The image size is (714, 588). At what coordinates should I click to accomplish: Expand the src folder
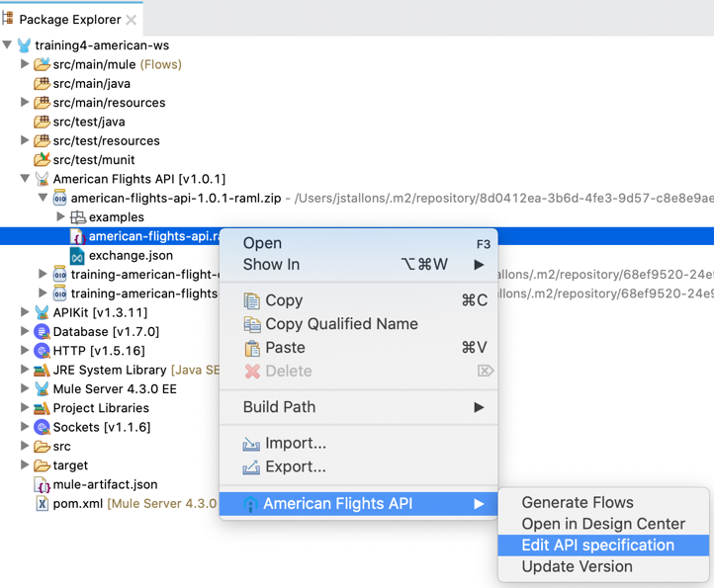click(25, 446)
